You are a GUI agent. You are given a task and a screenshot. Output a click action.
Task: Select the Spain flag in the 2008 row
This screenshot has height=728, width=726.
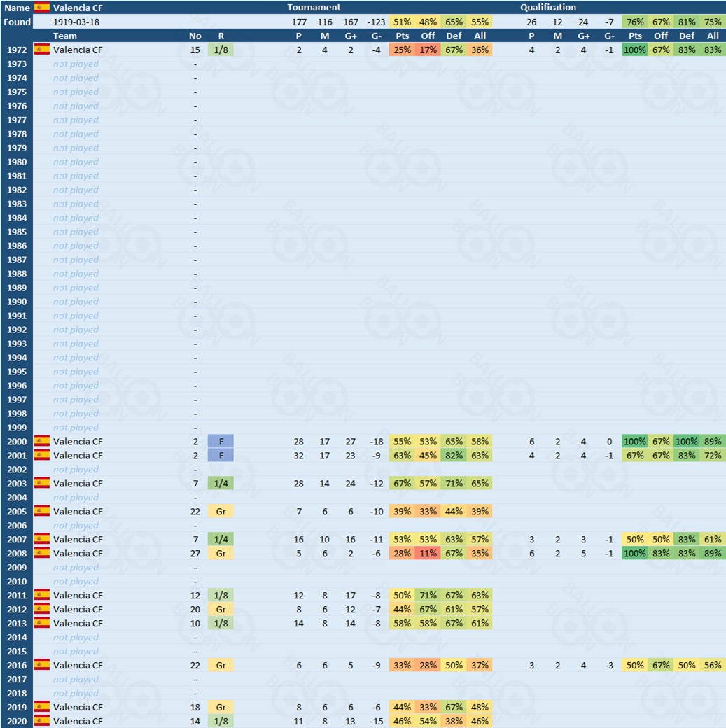(42, 554)
